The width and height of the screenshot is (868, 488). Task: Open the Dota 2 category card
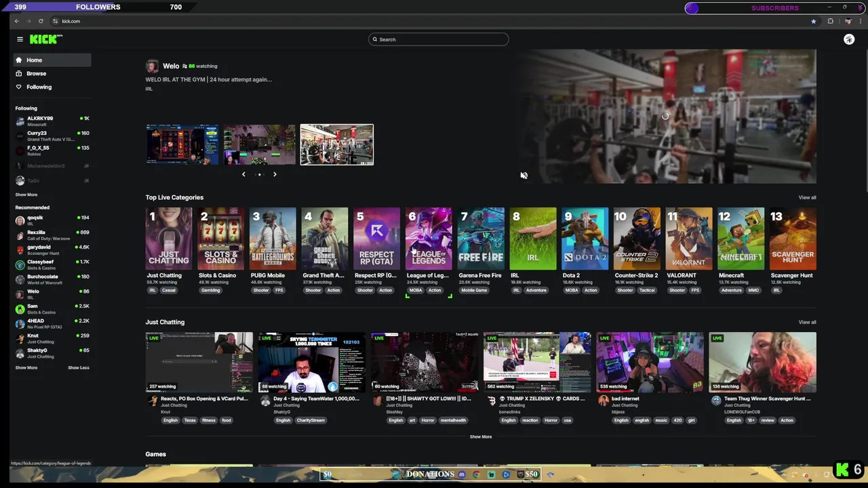coord(585,239)
